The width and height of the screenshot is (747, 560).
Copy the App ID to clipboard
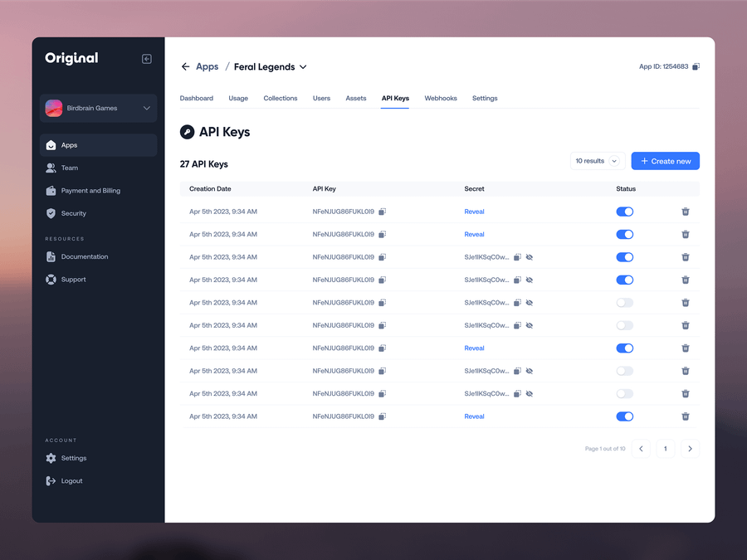(x=696, y=67)
